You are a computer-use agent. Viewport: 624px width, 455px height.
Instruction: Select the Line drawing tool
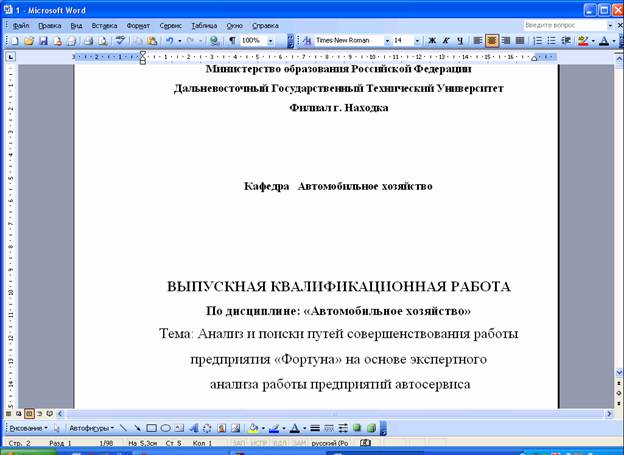pos(123,428)
